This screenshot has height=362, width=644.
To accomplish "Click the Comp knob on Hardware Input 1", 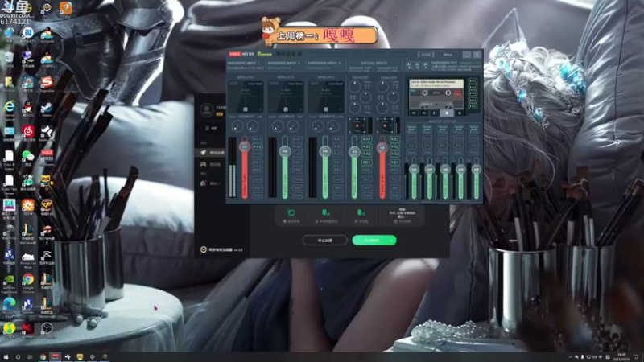I will [x=237, y=126].
